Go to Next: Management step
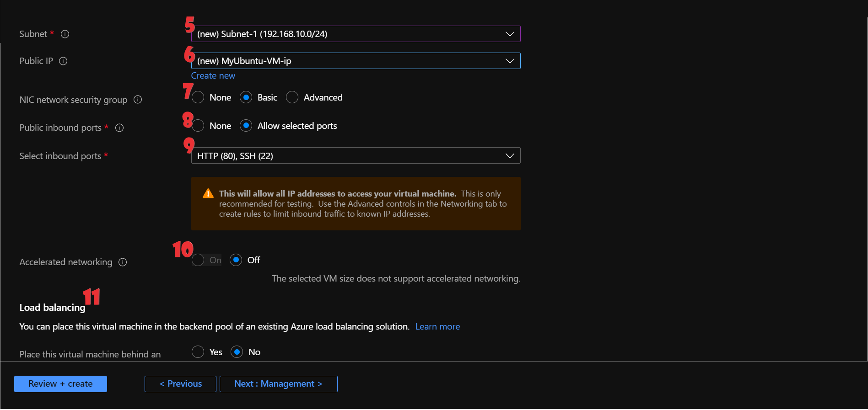This screenshot has height=410, width=868. tap(278, 384)
